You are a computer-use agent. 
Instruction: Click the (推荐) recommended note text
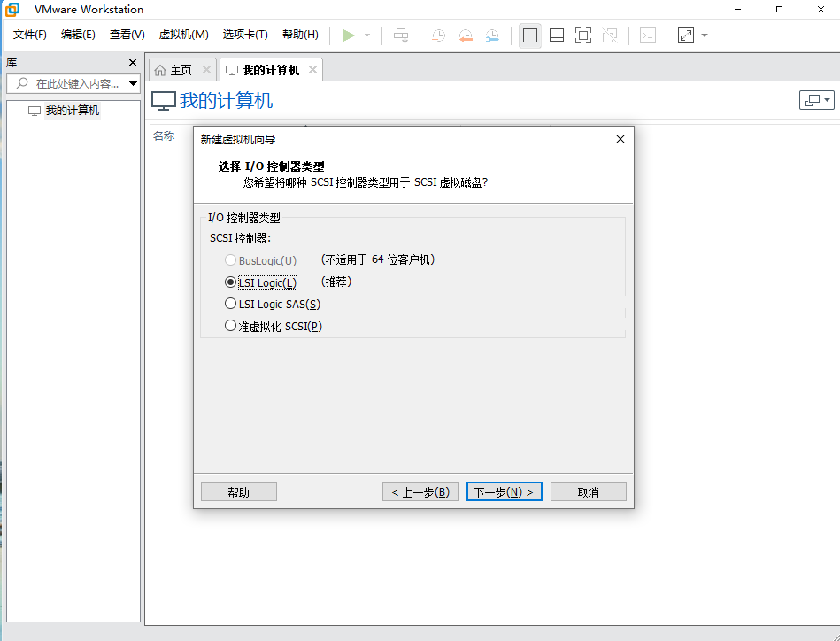tap(336, 282)
